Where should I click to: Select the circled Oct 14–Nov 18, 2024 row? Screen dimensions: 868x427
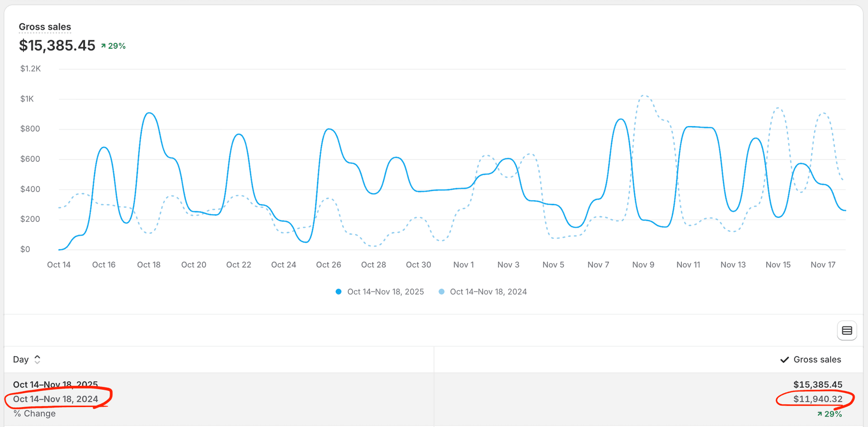[x=55, y=399]
